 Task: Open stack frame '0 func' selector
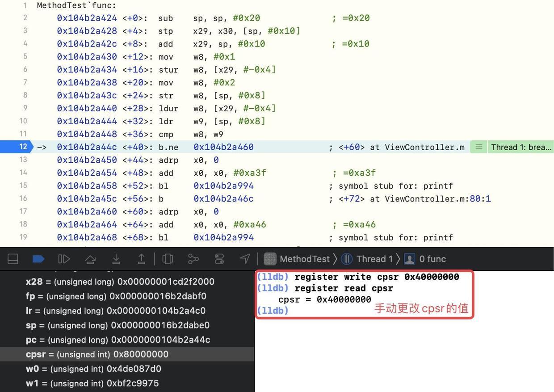pos(425,259)
